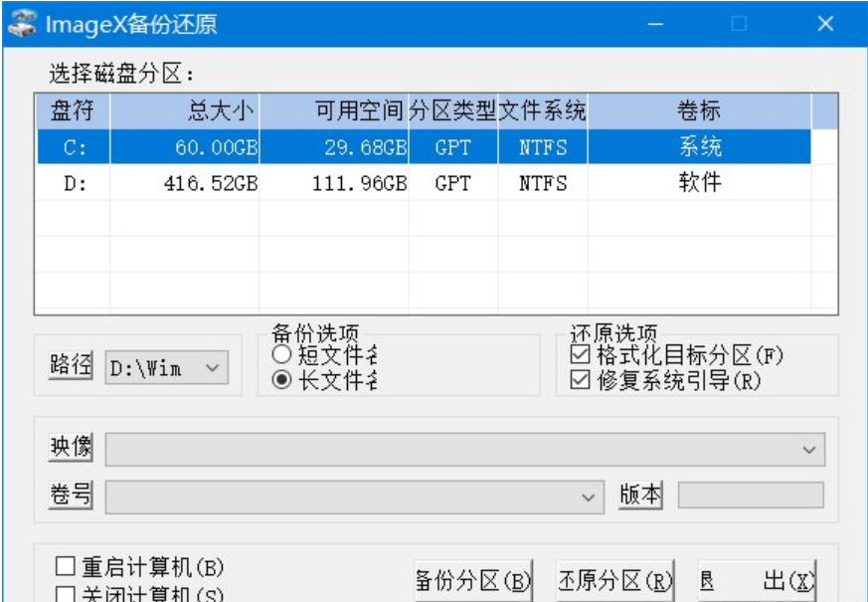Expand the volume number combo box
The image size is (868, 602).
pyautogui.click(x=354, y=497)
